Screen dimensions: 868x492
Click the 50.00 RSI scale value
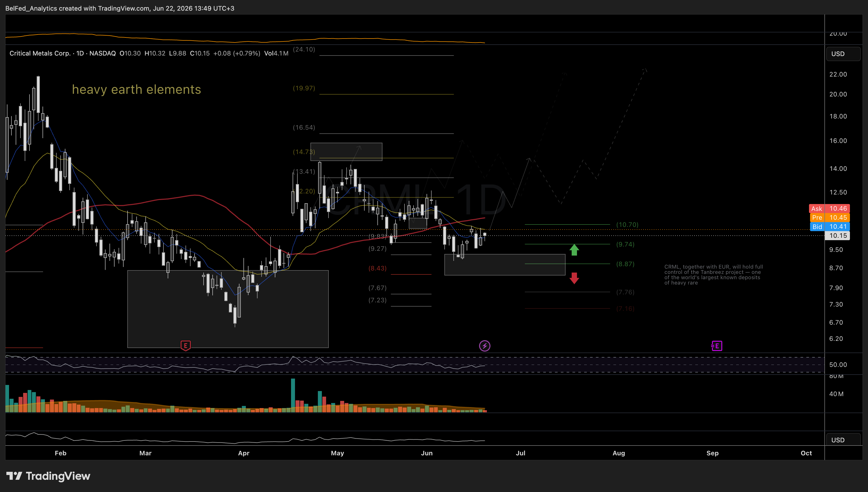(838, 364)
